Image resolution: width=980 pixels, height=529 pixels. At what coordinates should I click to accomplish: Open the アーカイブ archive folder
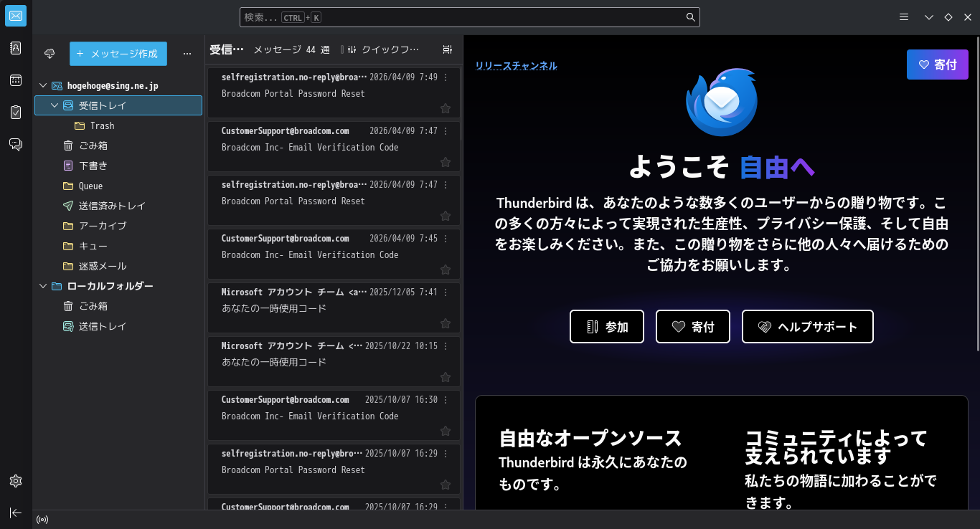point(118,226)
